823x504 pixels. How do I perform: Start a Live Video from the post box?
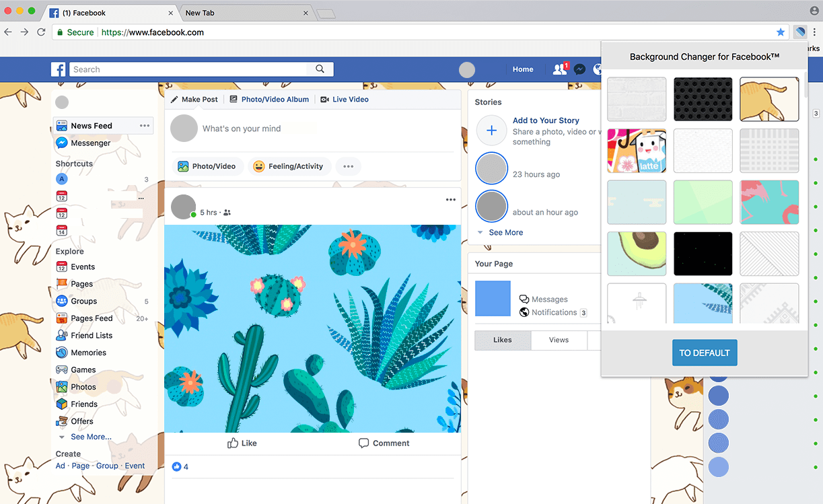(344, 99)
